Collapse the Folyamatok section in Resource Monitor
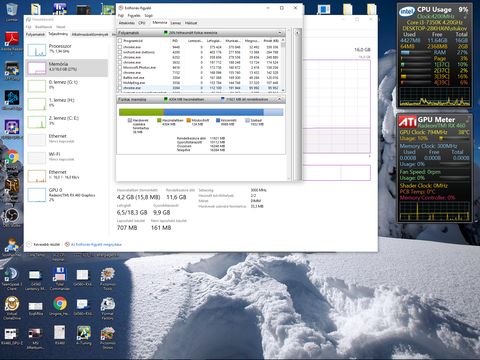This screenshot has height=360, width=480. 280,33
